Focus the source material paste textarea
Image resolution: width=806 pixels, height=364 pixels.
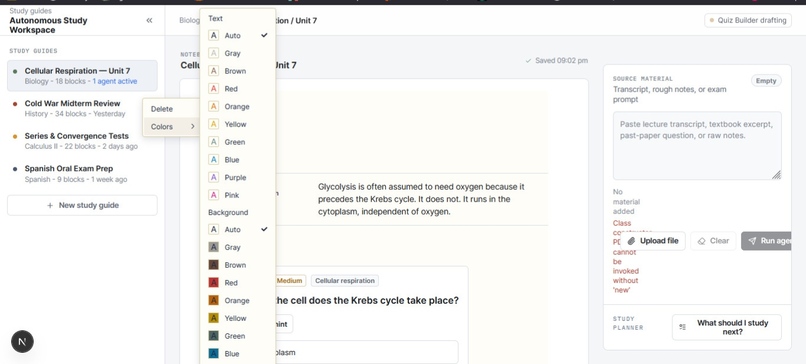point(697,146)
